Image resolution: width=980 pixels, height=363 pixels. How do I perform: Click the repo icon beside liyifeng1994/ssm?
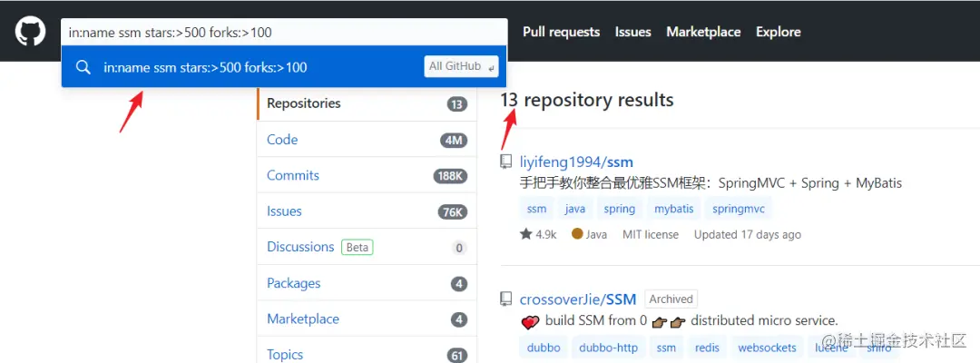pyautogui.click(x=506, y=162)
